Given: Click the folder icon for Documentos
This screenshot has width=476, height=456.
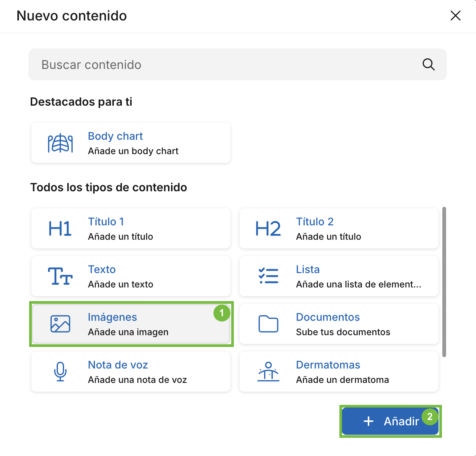Looking at the screenshot, I should 268,324.
